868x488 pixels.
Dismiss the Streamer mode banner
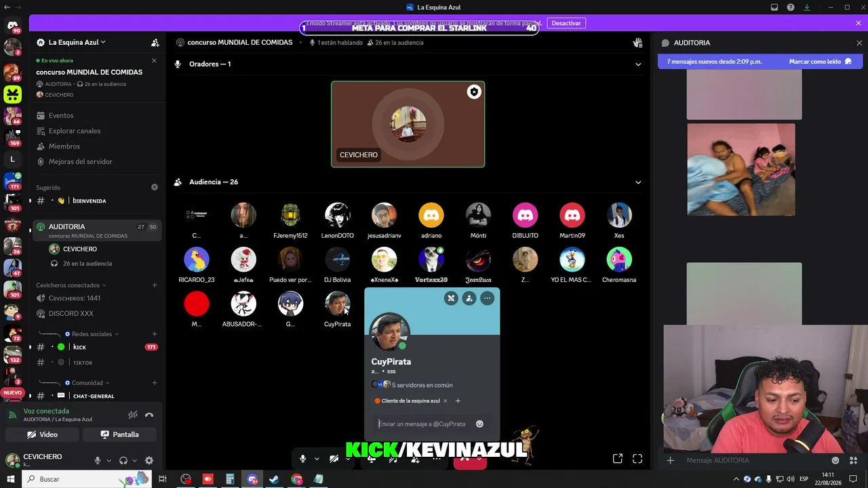click(859, 23)
